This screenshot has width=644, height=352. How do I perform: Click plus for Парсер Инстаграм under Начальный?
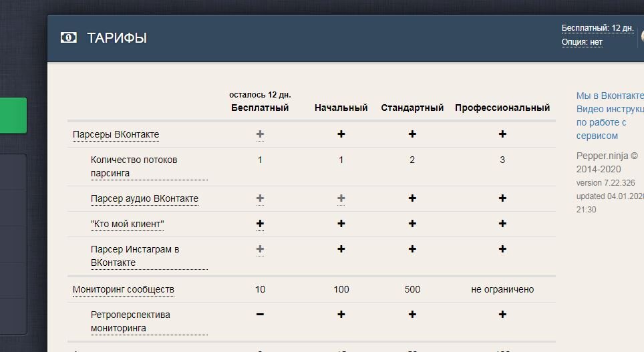[x=341, y=249]
